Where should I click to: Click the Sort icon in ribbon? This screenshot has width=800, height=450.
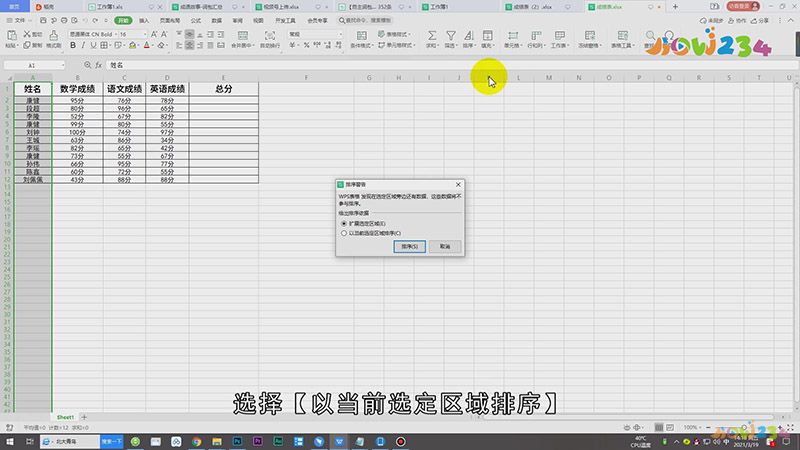pyautogui.click(x=468, y=35)
